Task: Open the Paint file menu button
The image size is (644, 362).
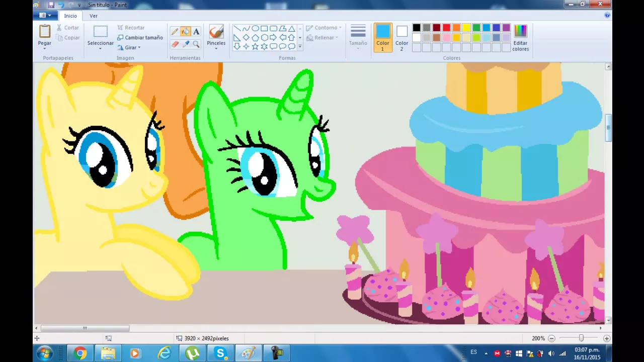Action: click(45, 16)
